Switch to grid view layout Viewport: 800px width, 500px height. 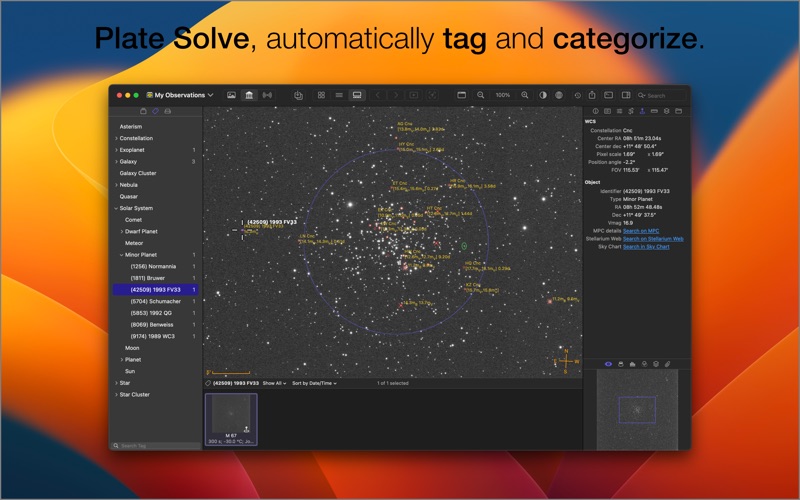tap(321, 95)
